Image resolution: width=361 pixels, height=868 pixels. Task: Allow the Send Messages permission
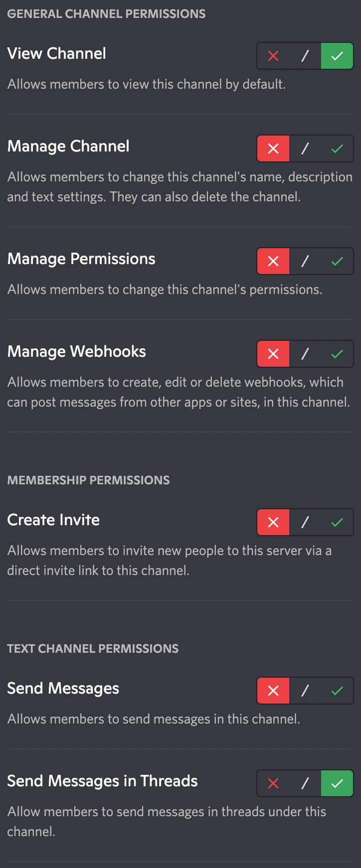coord(337,691)
